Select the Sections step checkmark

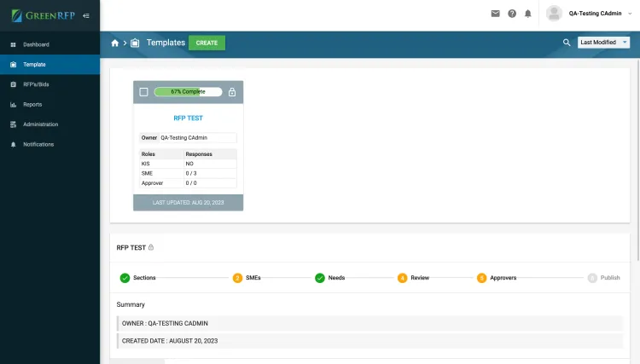point(125,278)
